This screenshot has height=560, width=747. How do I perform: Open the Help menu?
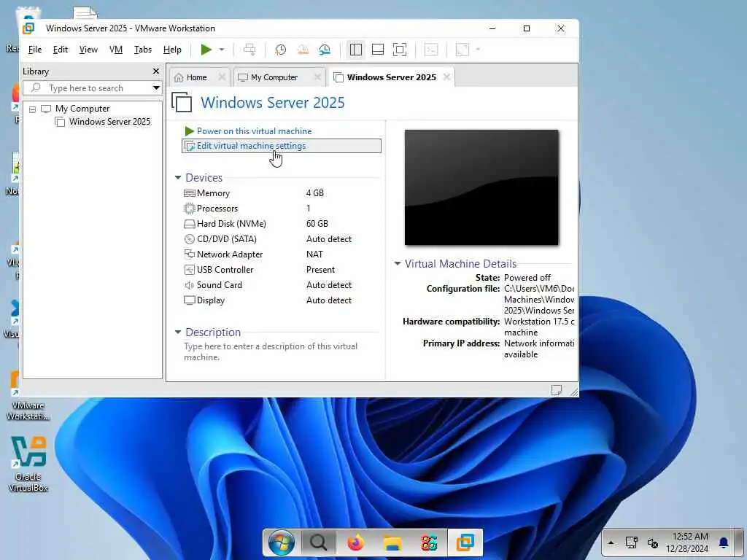click(172, 50)
